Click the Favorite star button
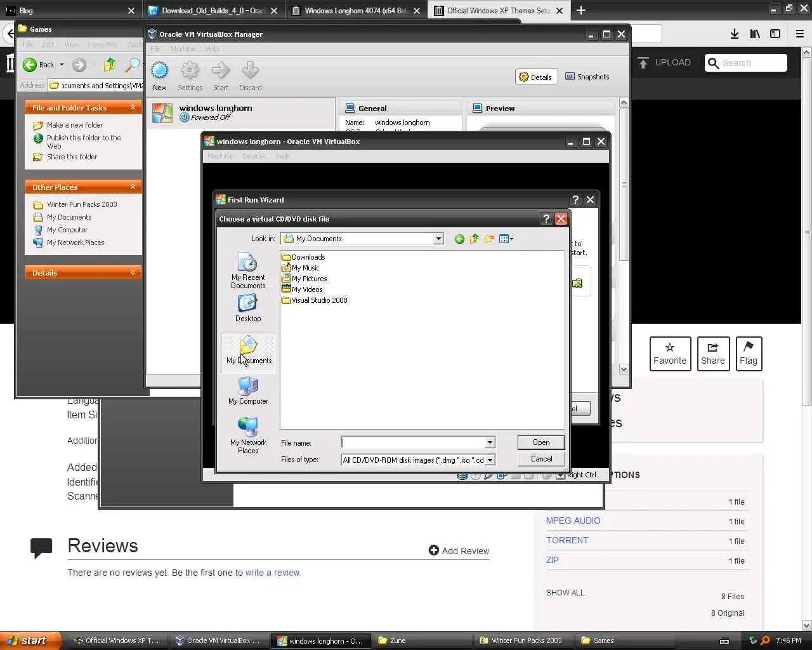The height and width of the screenshot is (650, 812). point(670,354)
